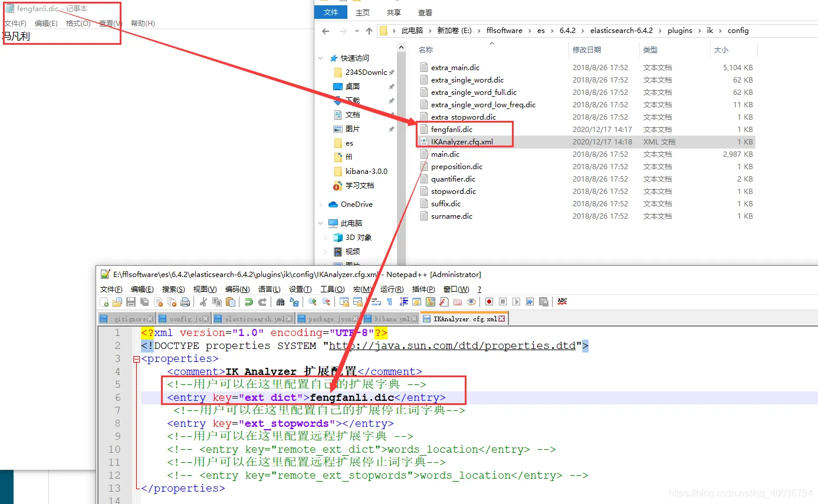Screen dimensions: 818x504
Task: Click the 名称 column header in Explorer
Action: point(426,50)
